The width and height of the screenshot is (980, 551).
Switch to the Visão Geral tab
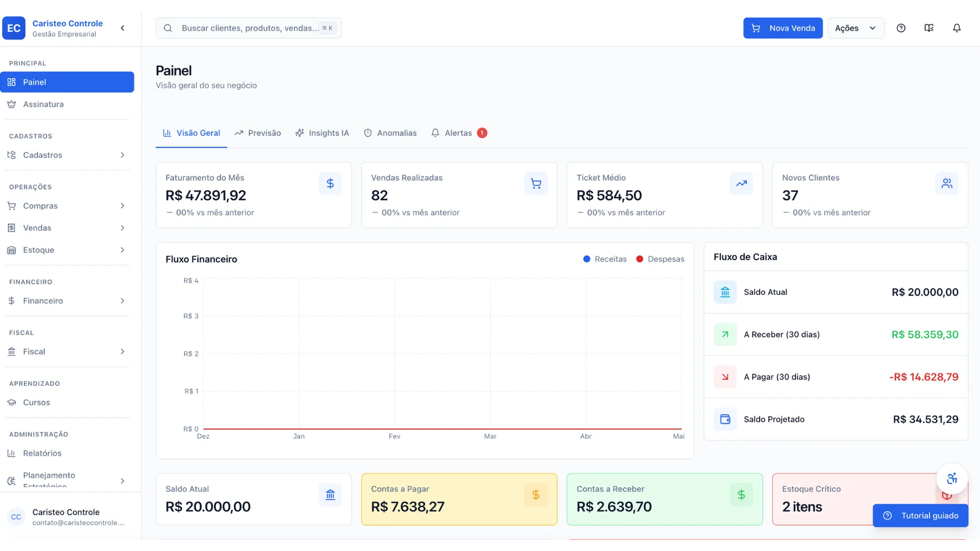pyautogui.click(x=191, y=133)
